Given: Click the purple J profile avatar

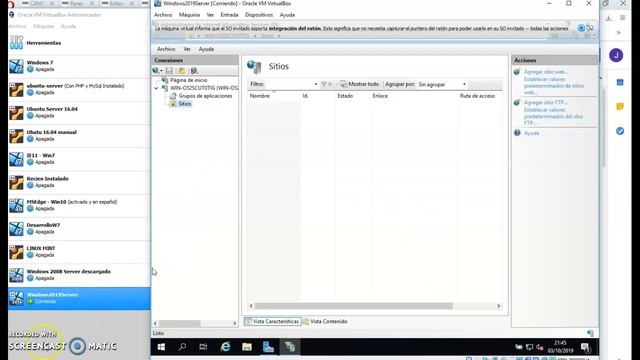Looking at the screenshot, I should point(616,55).
